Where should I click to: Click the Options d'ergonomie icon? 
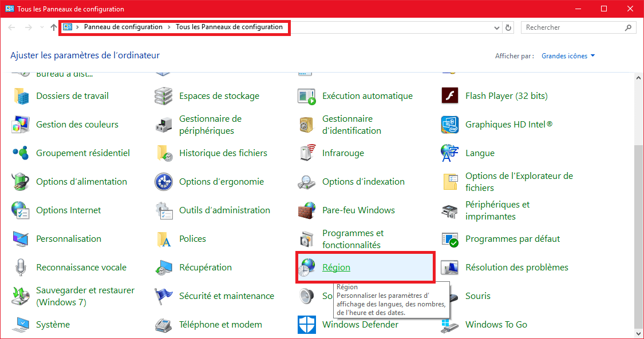(x=164, y=182)
